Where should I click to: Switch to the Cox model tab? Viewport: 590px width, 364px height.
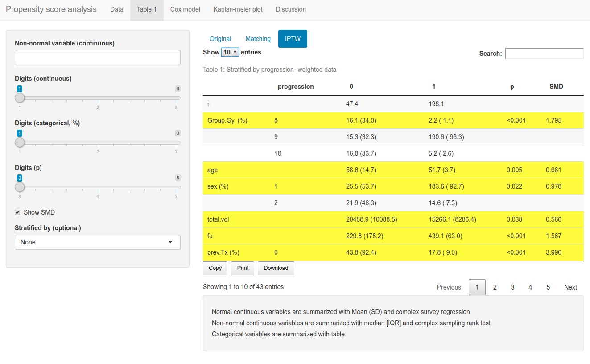[x=185, y=9]
